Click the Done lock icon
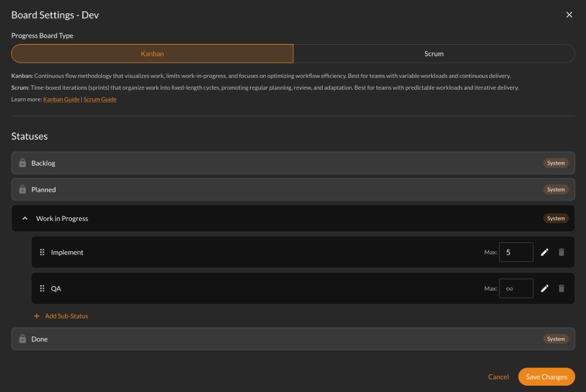 click(x=22, y=339)
